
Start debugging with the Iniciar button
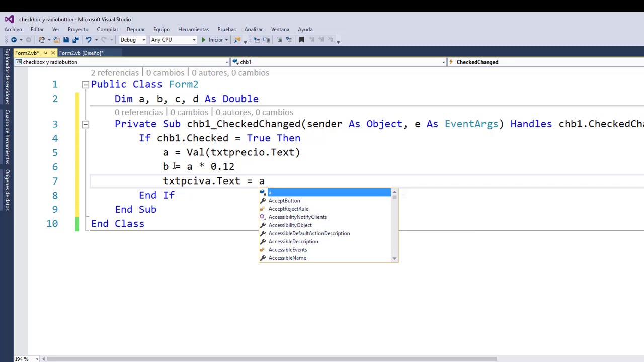pos(212,40)
